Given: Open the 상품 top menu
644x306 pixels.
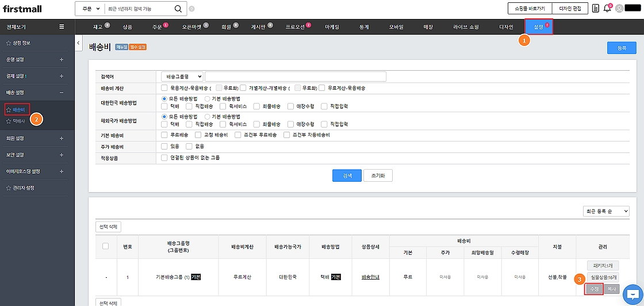Looking at the screenshot, I should coord(127,27).
